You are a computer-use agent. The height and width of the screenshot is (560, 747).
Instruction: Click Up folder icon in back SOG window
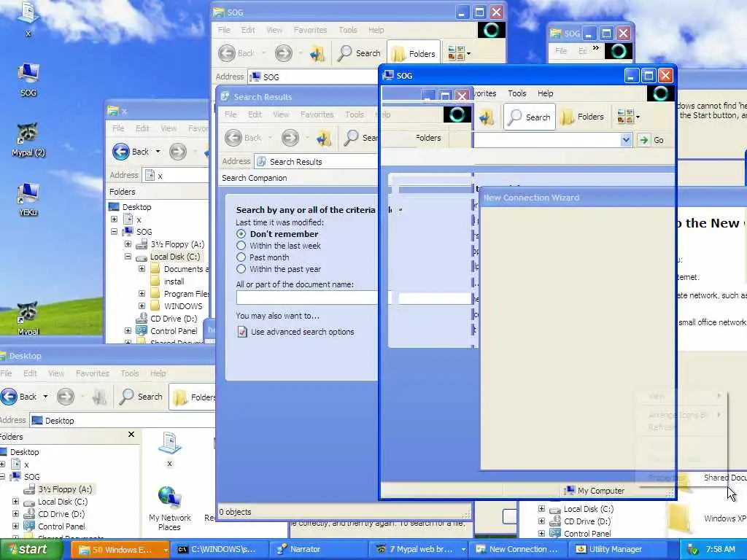[x=317, y=53]
